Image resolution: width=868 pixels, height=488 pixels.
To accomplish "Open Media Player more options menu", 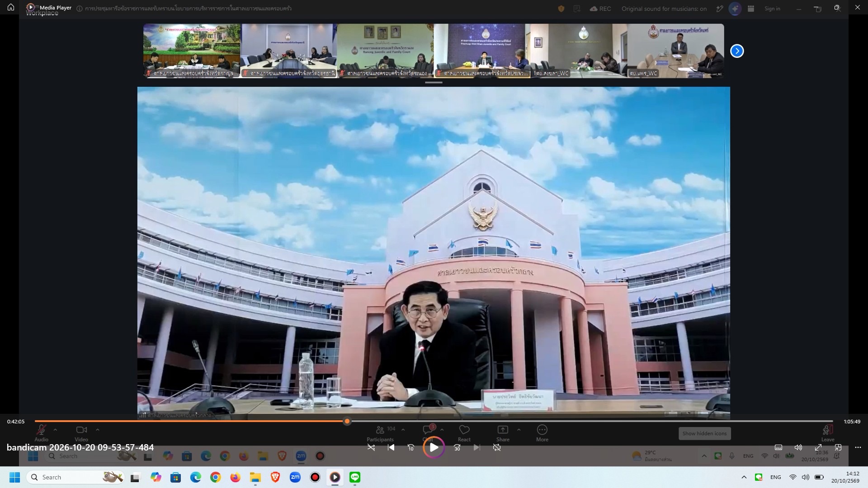I will pyautogui.click(x=858, y=447).
